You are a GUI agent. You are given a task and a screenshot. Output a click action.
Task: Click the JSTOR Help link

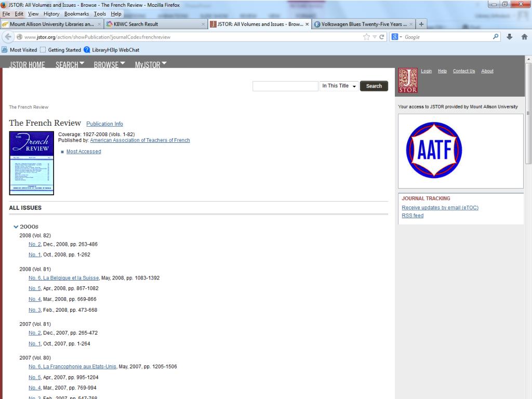442,71
